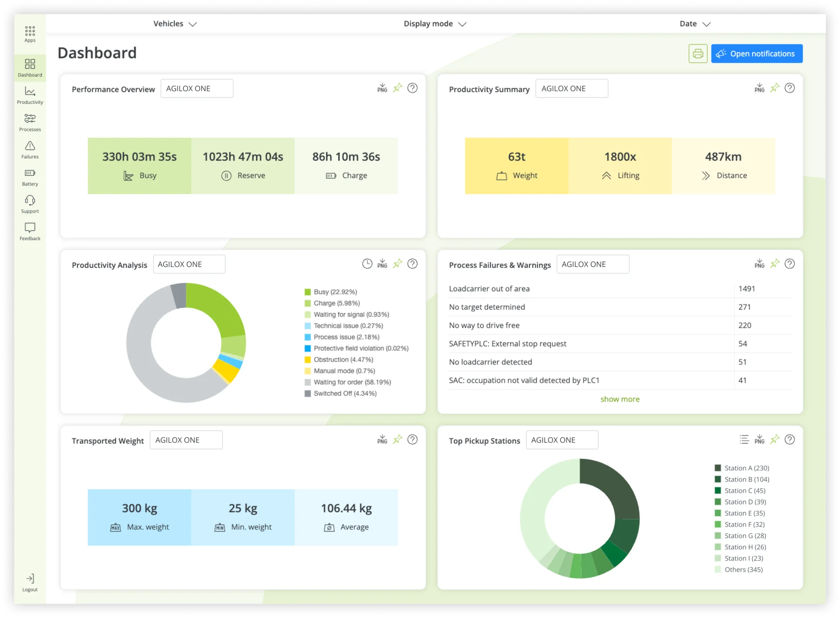Toggle the Busy legend entry
Screen dimensions: 840x618
(331, 292)
